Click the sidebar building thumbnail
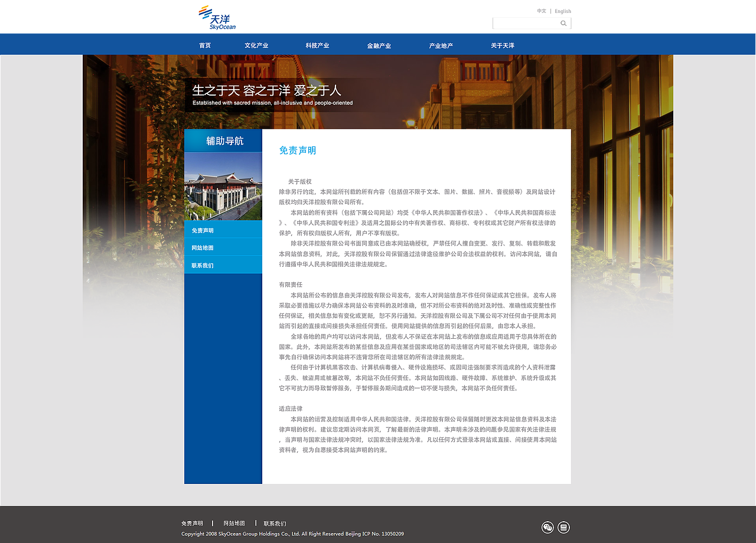 pyautogui.click(x=223, y=187)
